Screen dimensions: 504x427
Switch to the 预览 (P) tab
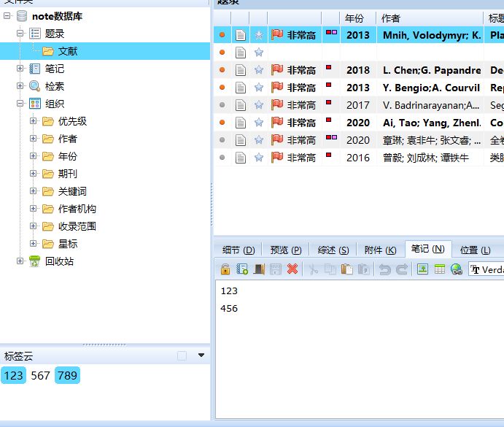(x=286, y=250)
